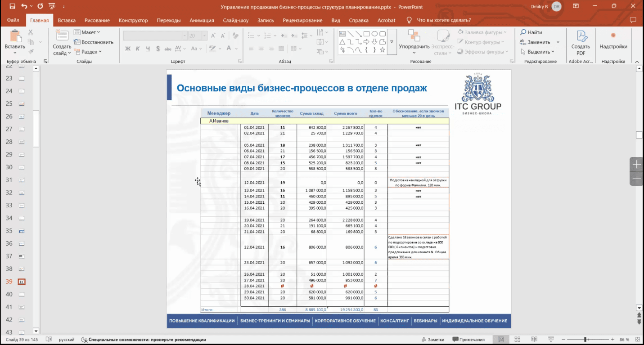
Task: Expand the Layout (Макет) dropdown
Action: click(87, 32)
